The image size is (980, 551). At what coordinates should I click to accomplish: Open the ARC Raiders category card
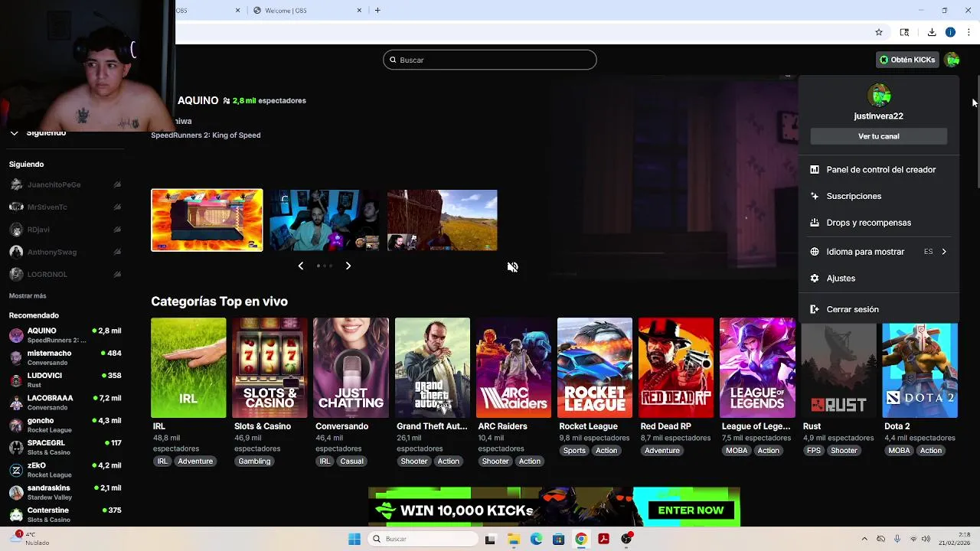514,368
